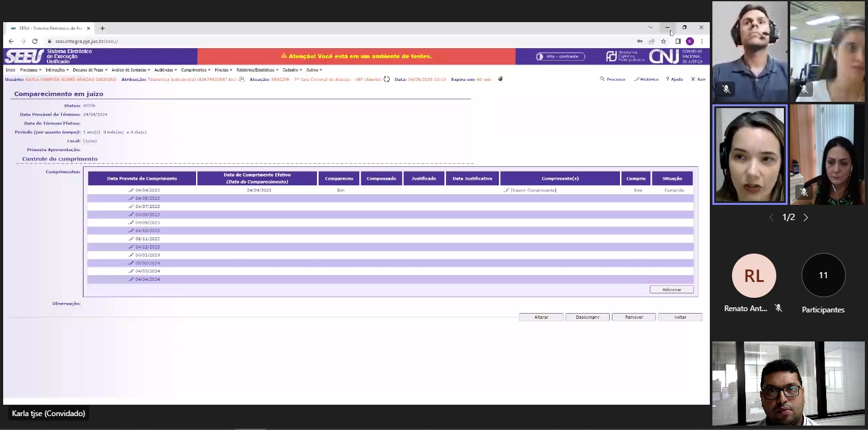Click the edit pencil beside 06/11/2023
Screen dimensions: 868x430
pos(132,239)
